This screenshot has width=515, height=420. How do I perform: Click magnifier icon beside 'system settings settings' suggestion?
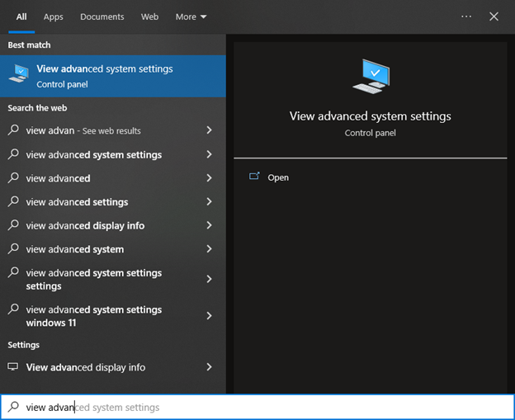tap(13, 272)
